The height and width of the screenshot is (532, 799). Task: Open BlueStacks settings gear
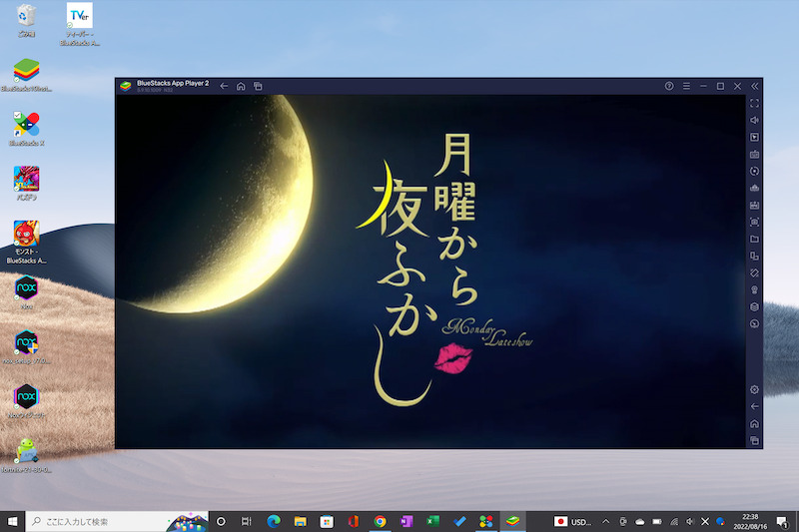click(x=755, y=389)
